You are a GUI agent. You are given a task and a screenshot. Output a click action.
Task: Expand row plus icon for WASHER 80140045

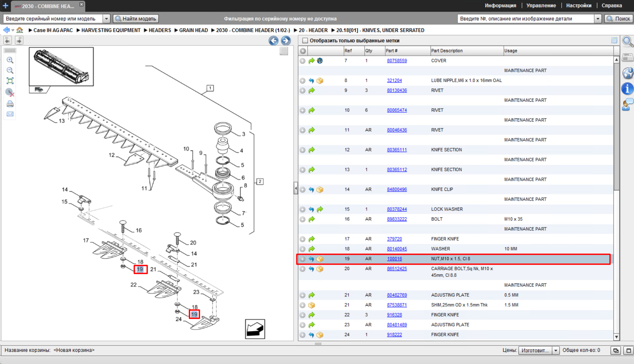pos(303,249)
